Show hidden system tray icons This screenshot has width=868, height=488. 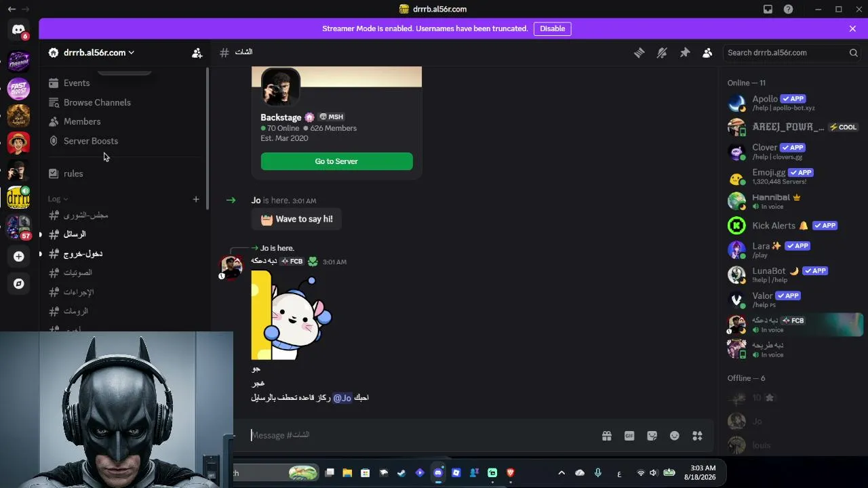(x=561, y=473)
